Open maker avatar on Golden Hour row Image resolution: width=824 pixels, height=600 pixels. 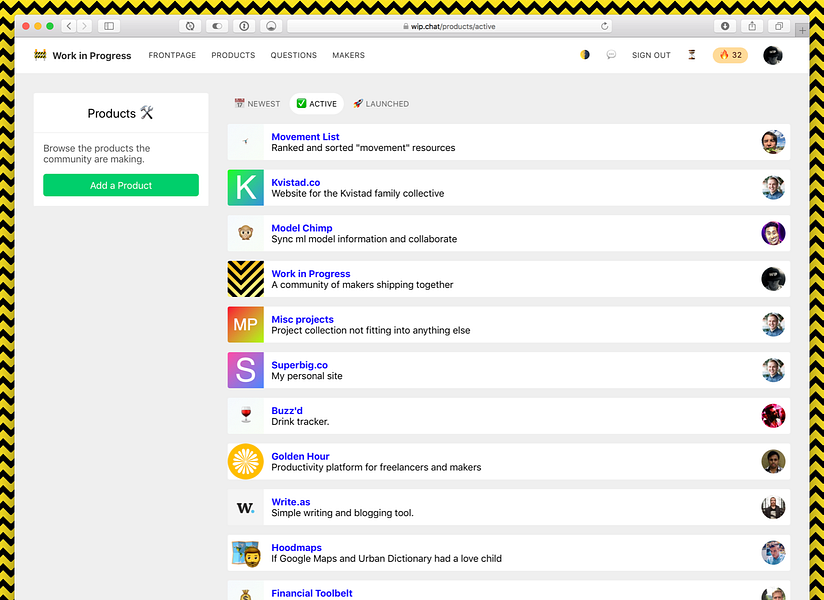point(773,461)
